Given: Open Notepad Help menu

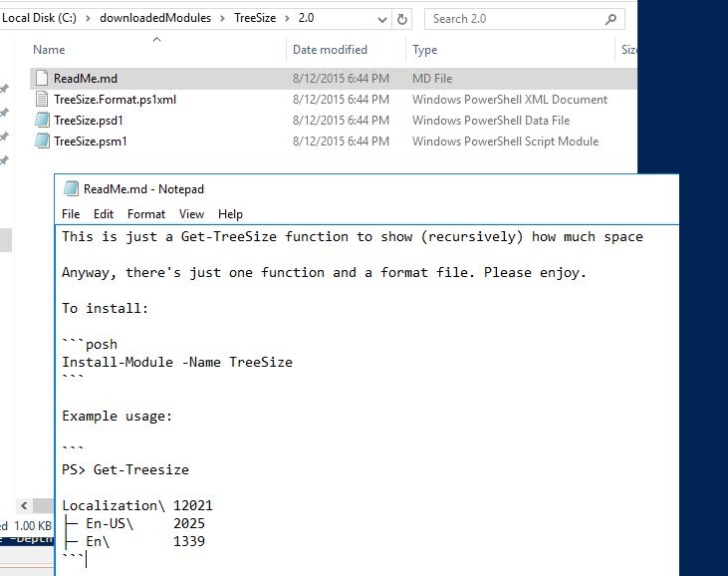Looking at the screenshot, I should pyautogui.click(x=230, y=214).
